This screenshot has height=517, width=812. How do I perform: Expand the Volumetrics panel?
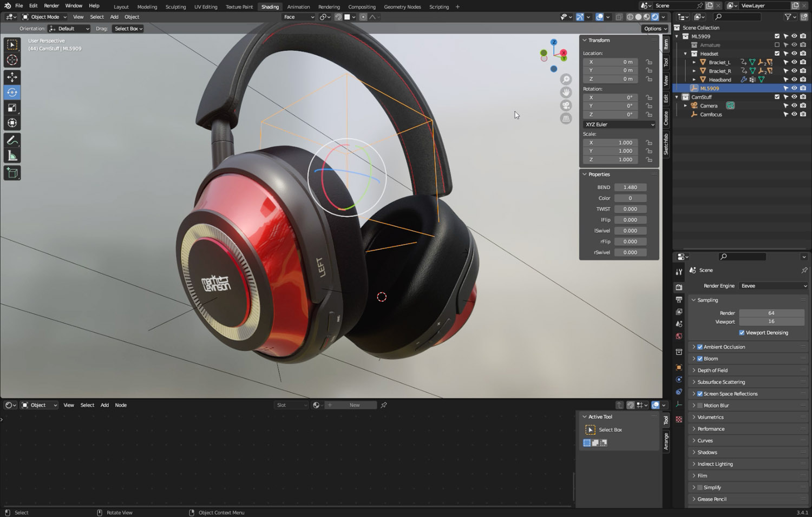(x=749, y=417)
